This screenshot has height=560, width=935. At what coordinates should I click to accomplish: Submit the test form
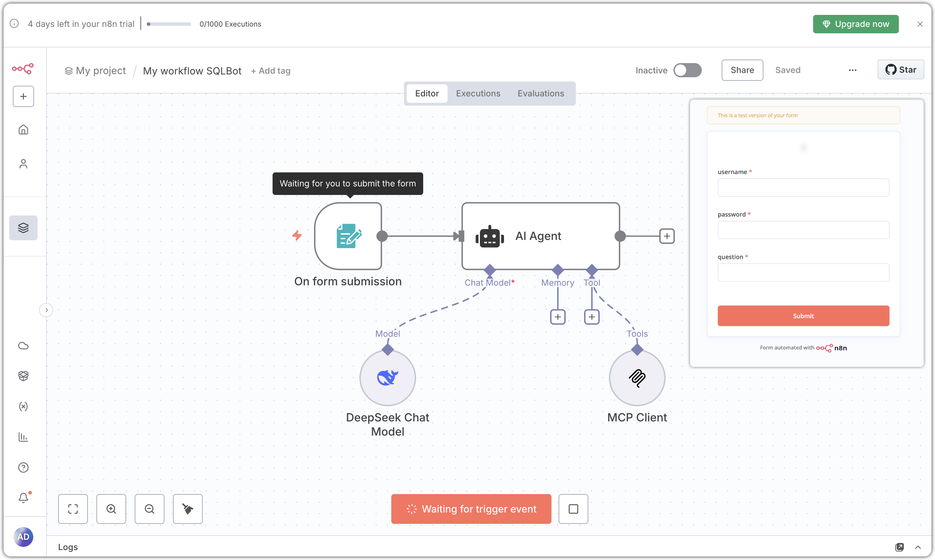(x=803, y=315)
